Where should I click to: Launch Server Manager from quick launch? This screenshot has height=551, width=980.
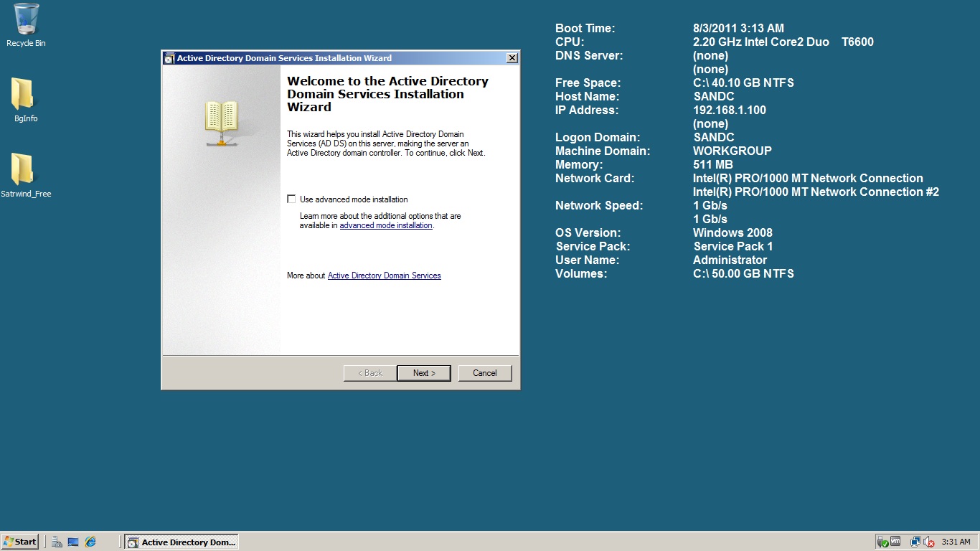[x=57, y=542]
